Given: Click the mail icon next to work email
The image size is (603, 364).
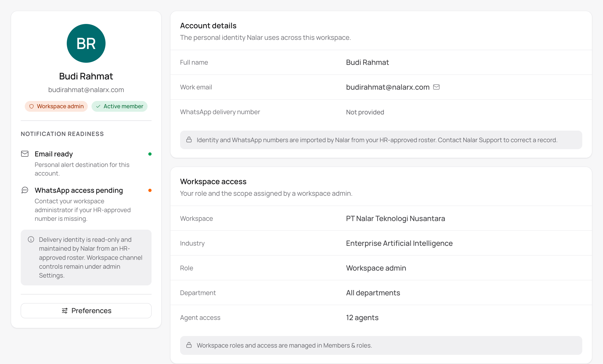Looking at the screenshot, I should click(x=436, y=87).
